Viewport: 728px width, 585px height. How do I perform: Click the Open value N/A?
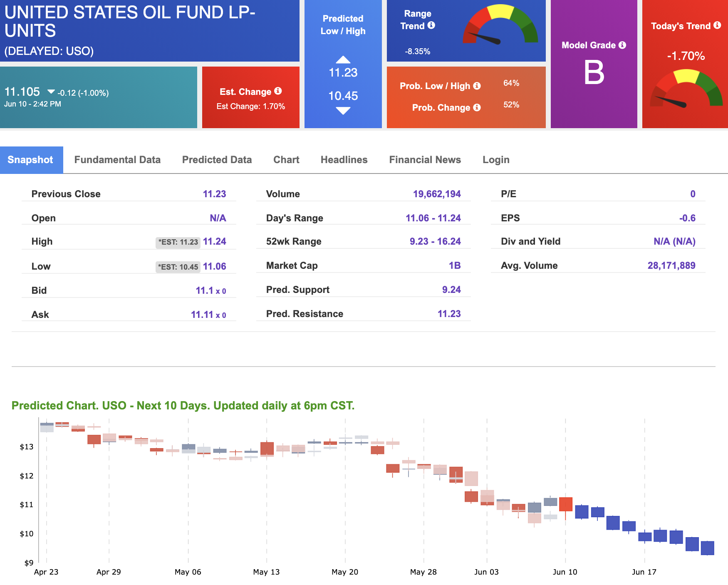tap(218, 218)
